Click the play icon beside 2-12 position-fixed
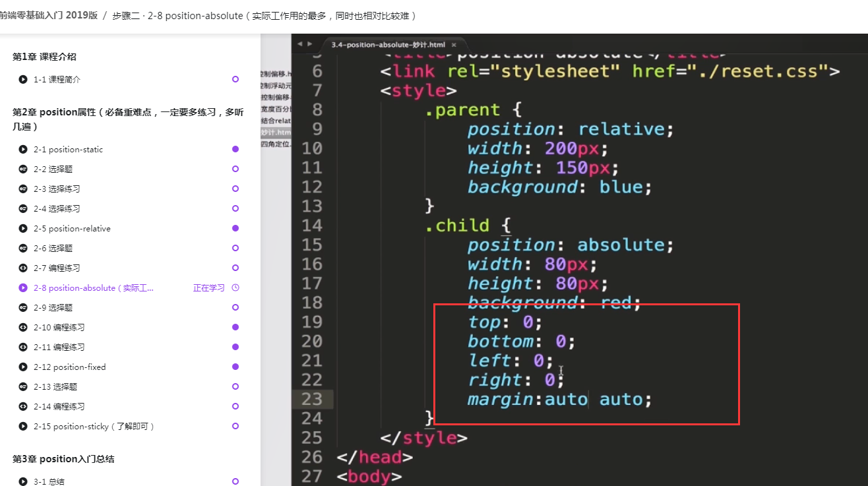 (x=23, y=367)
